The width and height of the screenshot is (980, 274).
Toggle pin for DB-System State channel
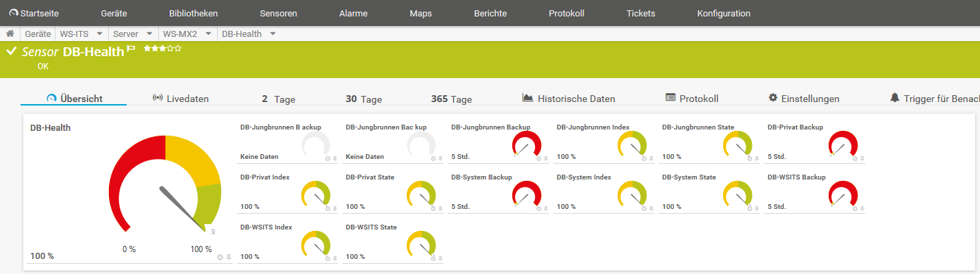[757, 208]
